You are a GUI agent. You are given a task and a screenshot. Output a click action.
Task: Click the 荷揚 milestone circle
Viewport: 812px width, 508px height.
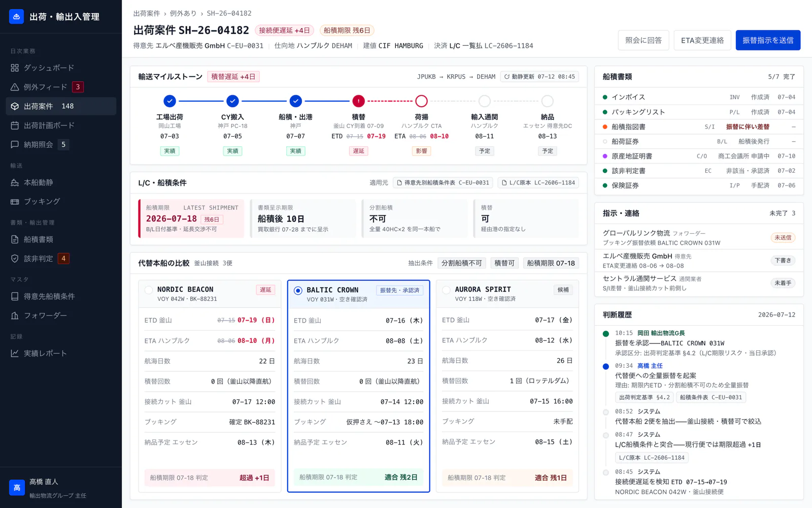[x=421, y=101]
